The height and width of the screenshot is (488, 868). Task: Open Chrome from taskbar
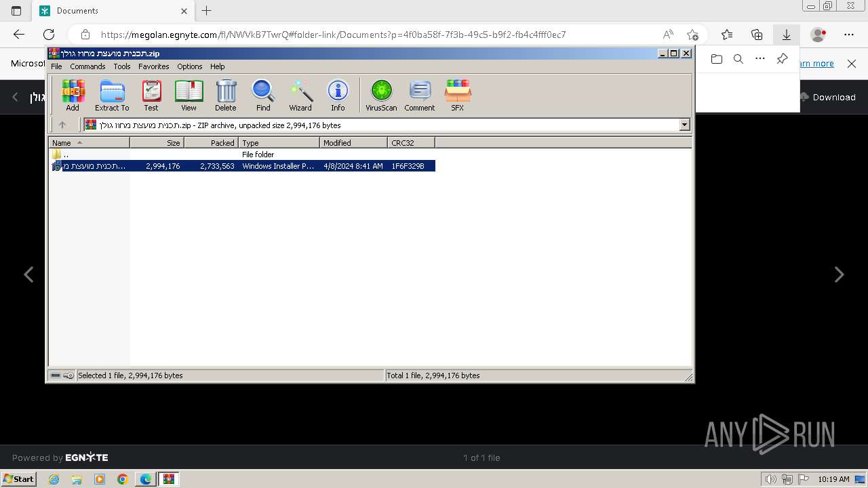pos(123,479)
